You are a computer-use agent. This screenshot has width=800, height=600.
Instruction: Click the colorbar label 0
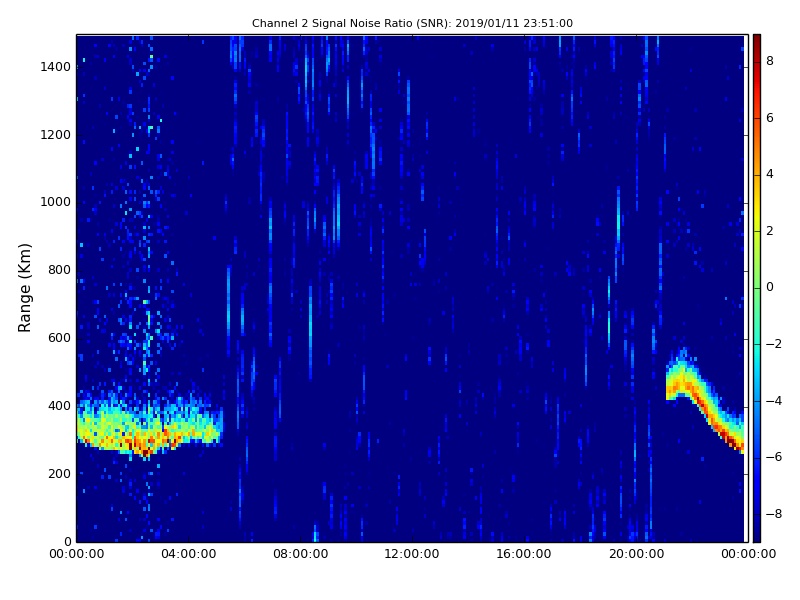click(x=770, y=287)
